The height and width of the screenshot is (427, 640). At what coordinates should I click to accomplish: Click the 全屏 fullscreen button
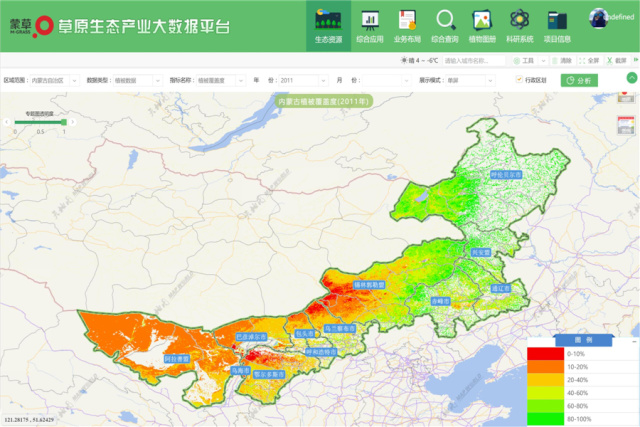[589, 60]
